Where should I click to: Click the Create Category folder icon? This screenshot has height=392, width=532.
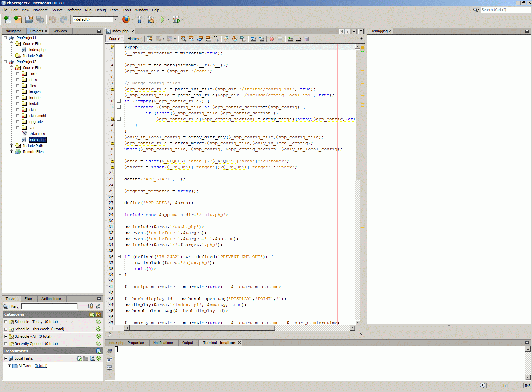[x=92, y=314]
